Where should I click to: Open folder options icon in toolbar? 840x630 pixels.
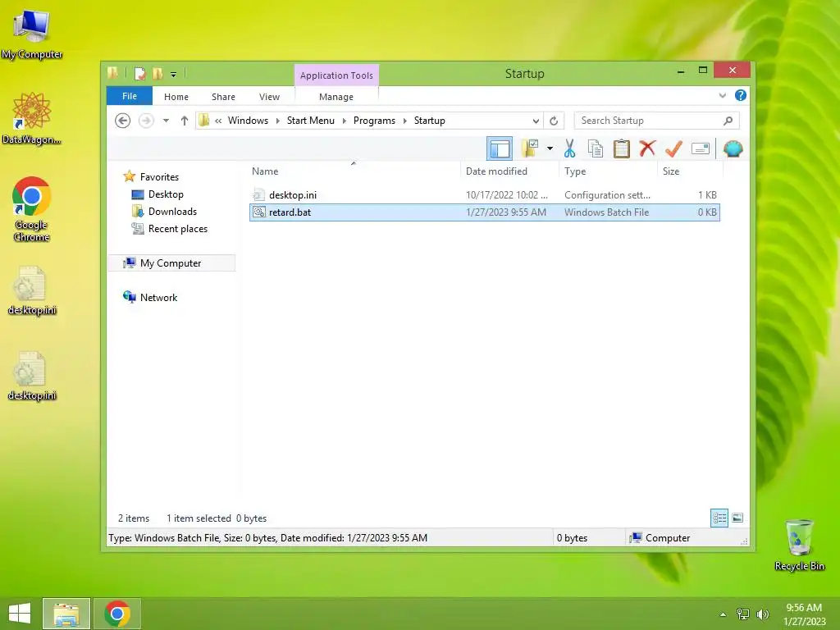click(530, 148)
